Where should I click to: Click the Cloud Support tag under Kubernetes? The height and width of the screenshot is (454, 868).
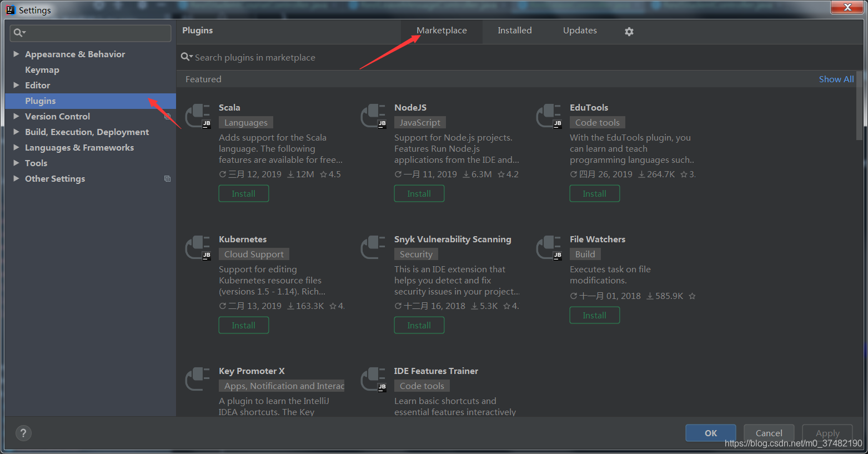point(254,254)
